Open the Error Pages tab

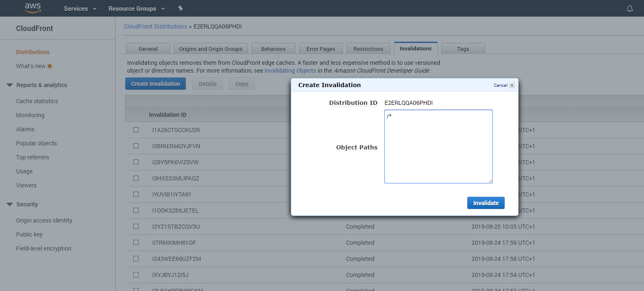tap(321, 49)
